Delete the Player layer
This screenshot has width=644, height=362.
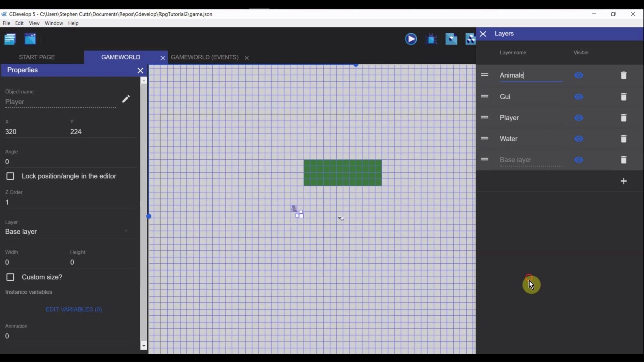pyautogui.click(x=624, y=118)
